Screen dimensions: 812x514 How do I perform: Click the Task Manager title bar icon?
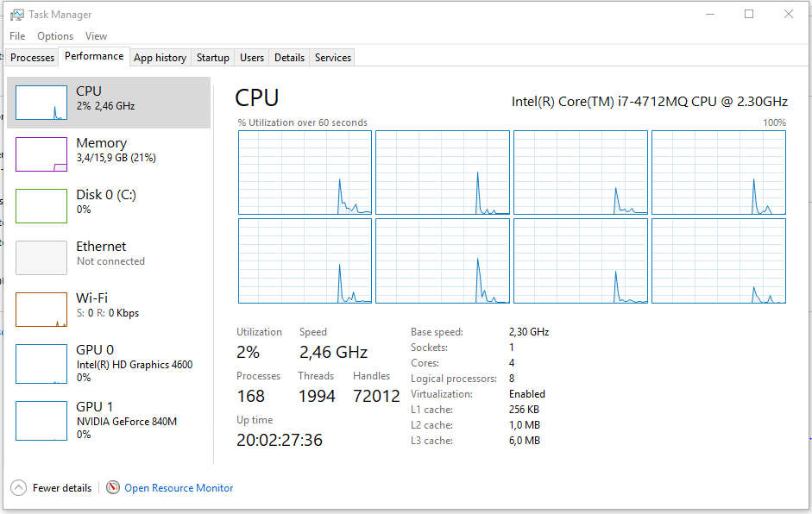click(17, 14)
